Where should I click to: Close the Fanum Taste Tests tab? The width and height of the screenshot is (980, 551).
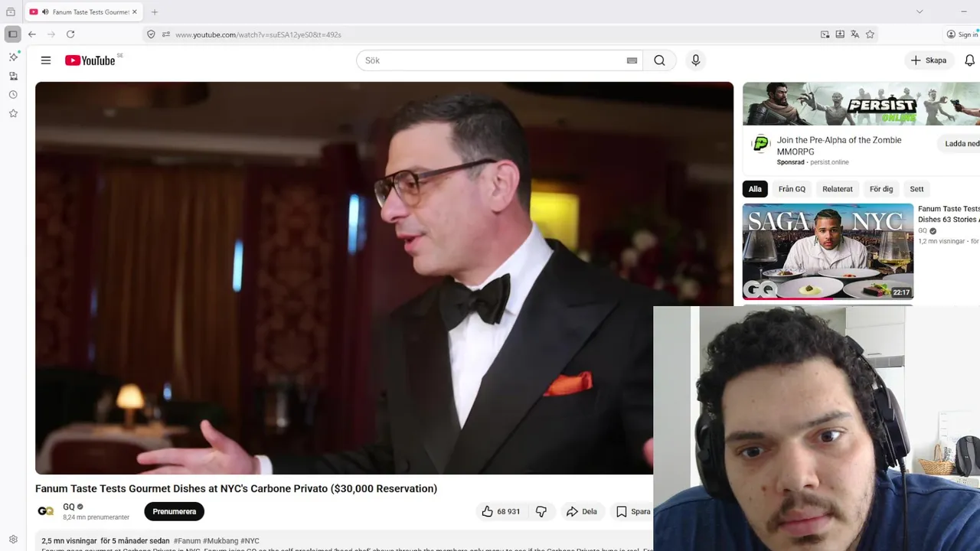(135, 12)
